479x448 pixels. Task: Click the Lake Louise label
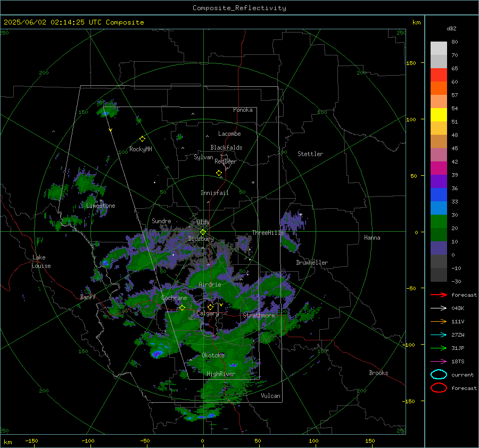[x=42, y=262]
